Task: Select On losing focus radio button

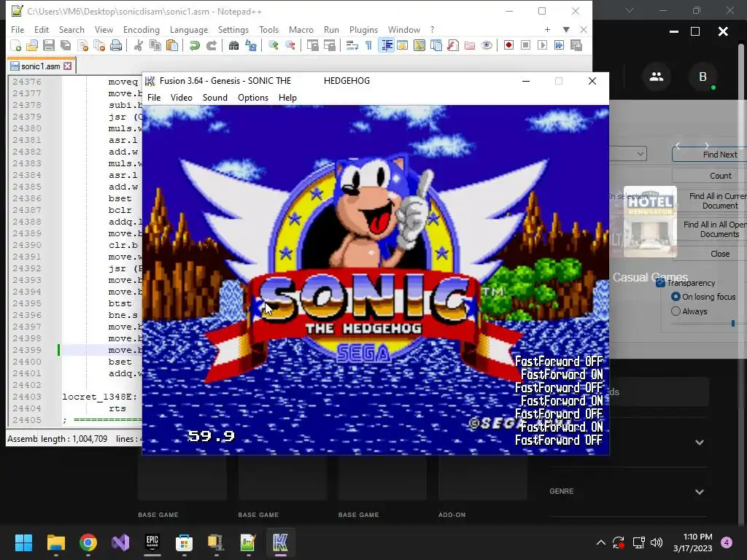Action: point(676,297)
